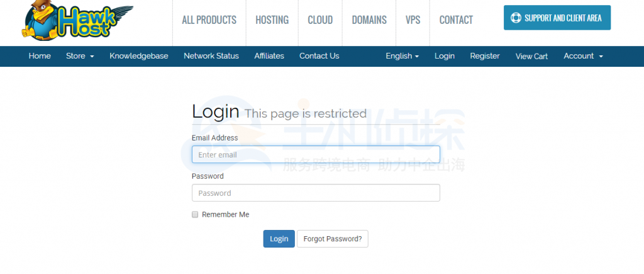Open the English language dropdown
The width and height of the screenshot is (644, 274).
402,56
